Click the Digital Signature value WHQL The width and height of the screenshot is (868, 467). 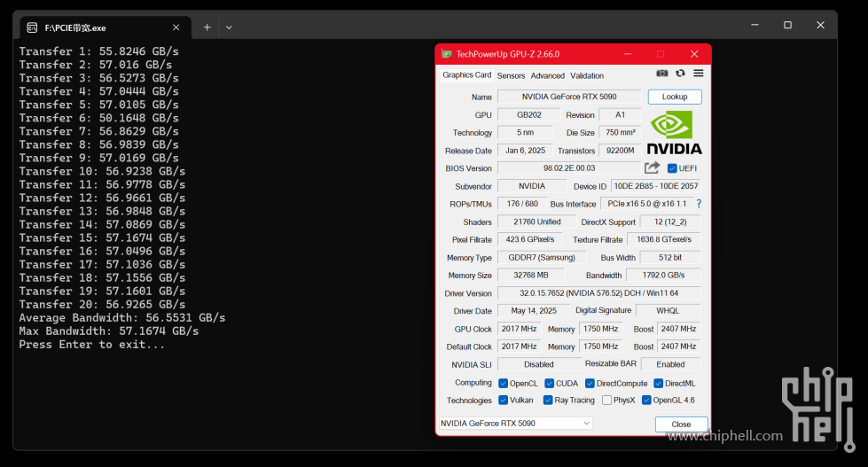point(668,311)
